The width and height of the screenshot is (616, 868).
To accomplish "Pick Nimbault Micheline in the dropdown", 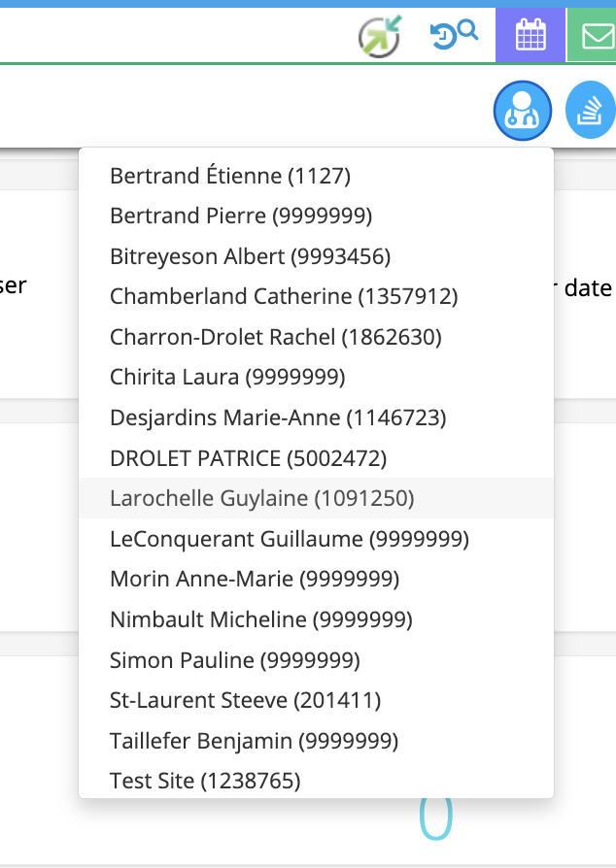I will point(317,619).
